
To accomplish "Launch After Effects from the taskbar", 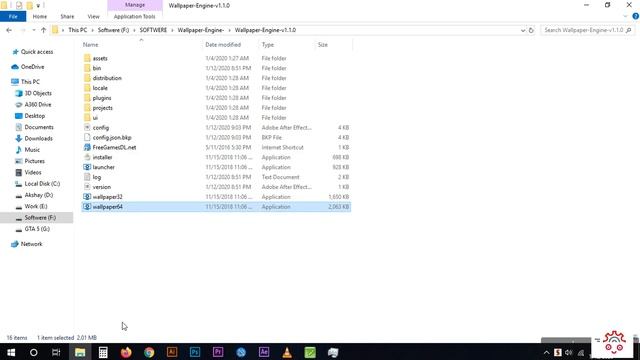I will (x=264, y=352).
